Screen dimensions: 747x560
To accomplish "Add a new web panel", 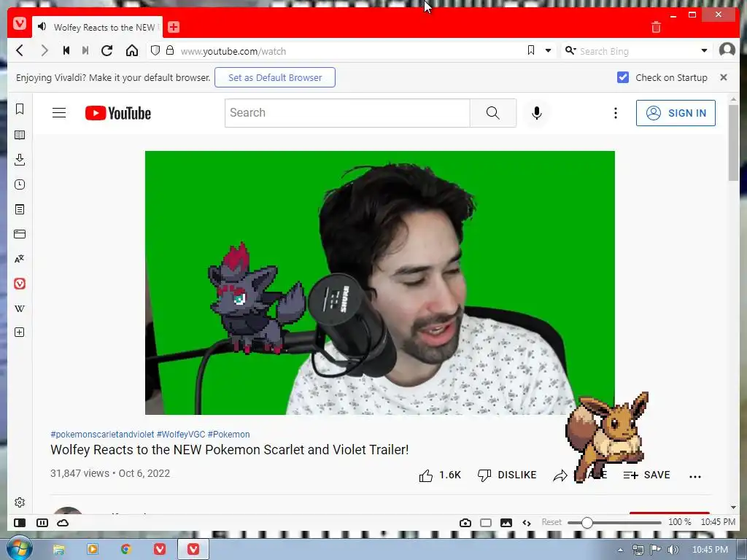I will coord(20,332).
